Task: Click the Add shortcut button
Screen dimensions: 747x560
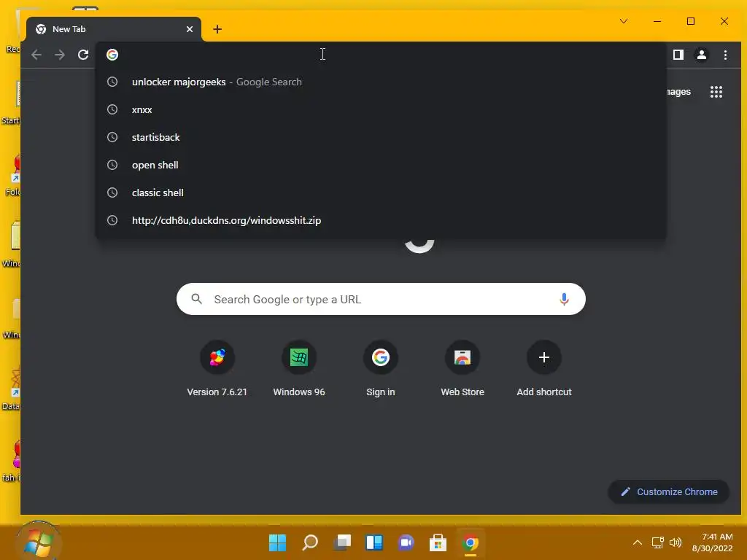Action: pos(544,369)
